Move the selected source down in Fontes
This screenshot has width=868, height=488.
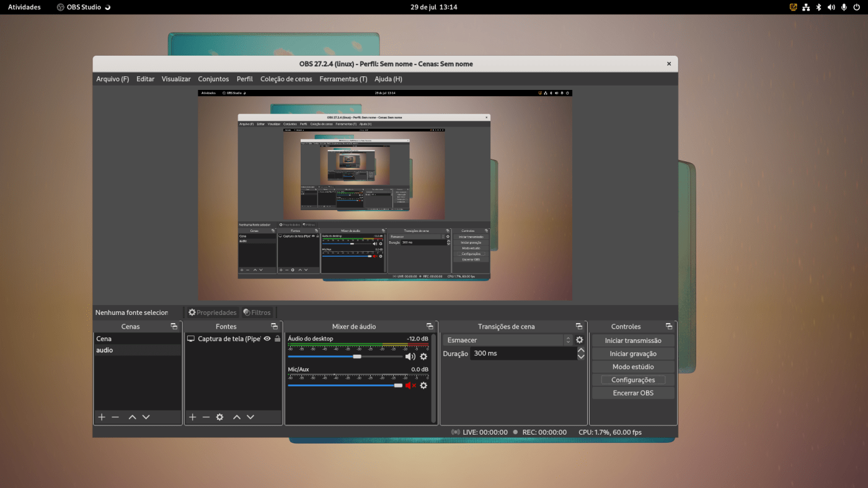pos(250,417)
